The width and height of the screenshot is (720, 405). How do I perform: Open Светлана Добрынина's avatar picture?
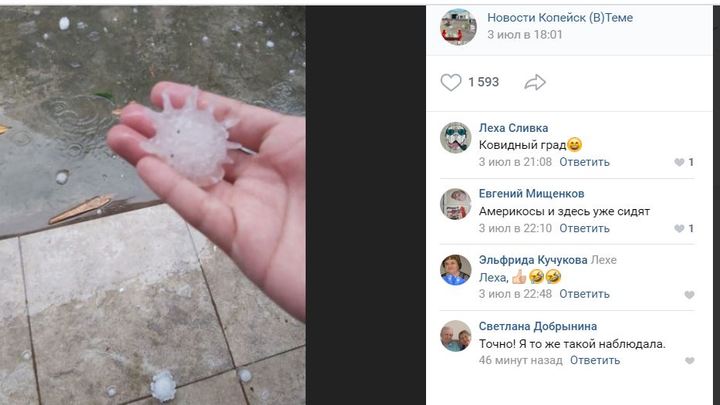[456, 336]
